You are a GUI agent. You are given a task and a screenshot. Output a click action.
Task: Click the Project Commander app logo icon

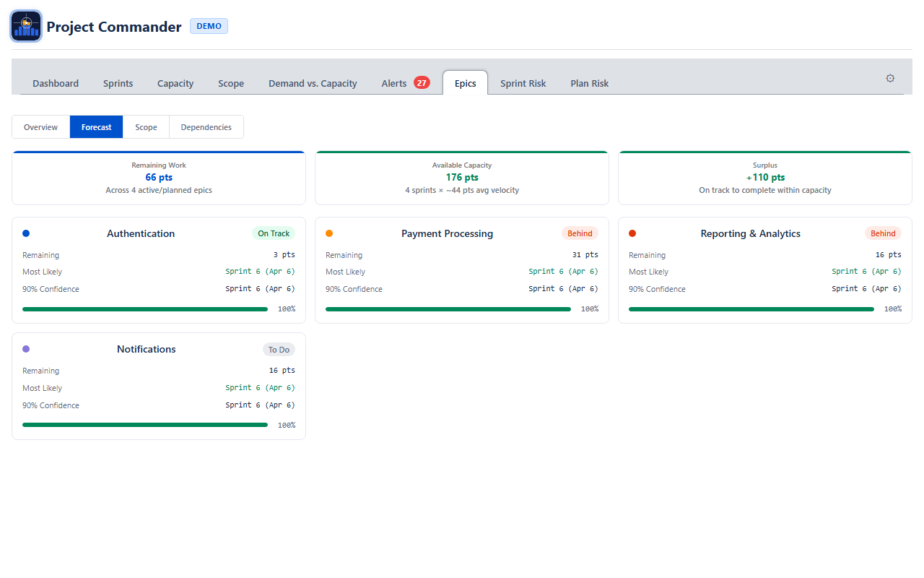point(26,26)
